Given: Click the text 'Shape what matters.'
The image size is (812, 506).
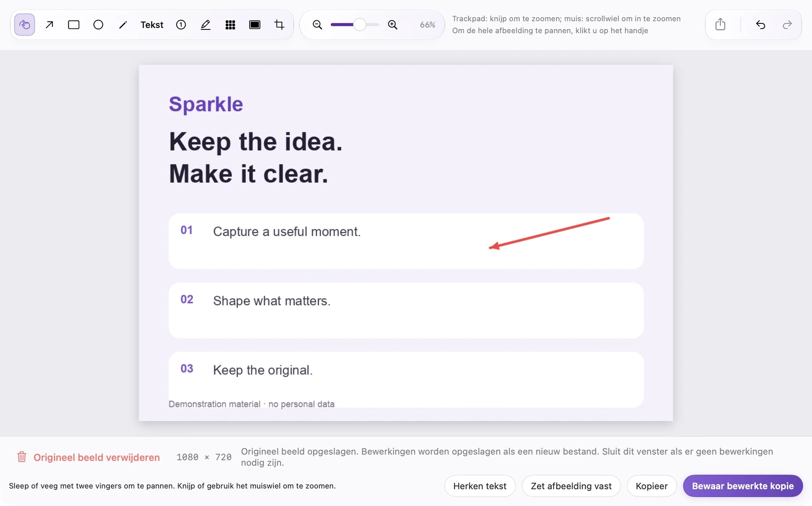Looking at the screenshot, I should tap(272, 301).
